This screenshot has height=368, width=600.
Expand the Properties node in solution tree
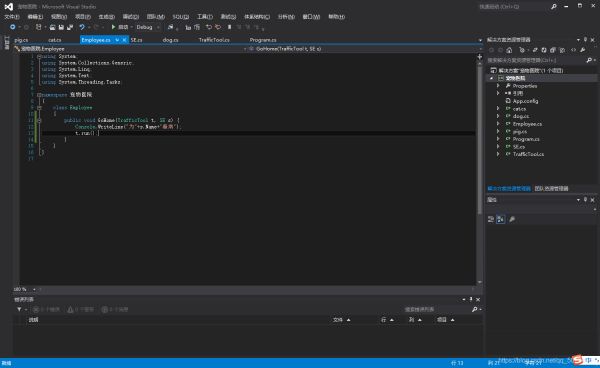point(498,86)
